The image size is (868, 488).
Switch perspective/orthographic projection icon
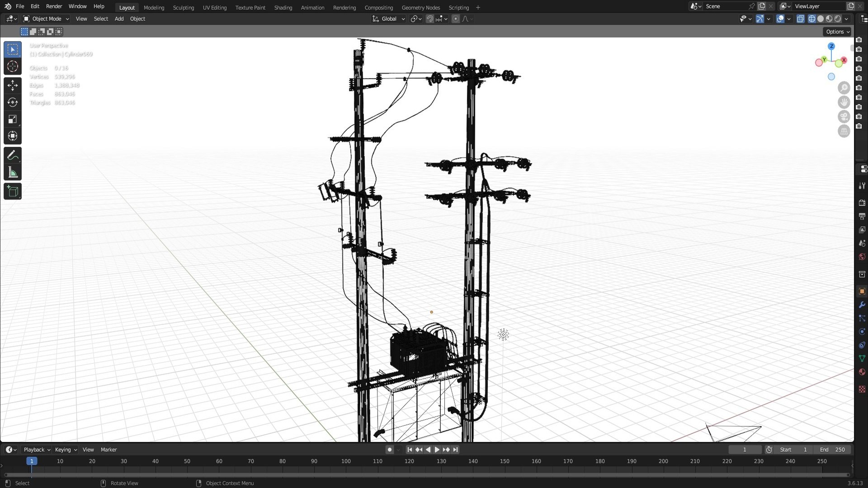(x=844, y=131)
